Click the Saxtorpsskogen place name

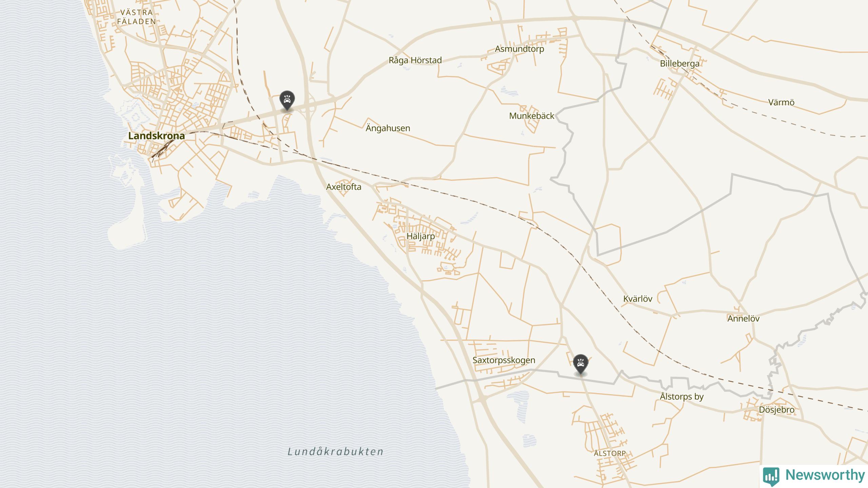[504, 360]
